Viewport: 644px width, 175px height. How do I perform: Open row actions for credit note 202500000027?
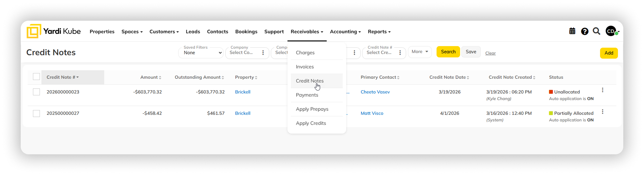[x=602, y=112]
